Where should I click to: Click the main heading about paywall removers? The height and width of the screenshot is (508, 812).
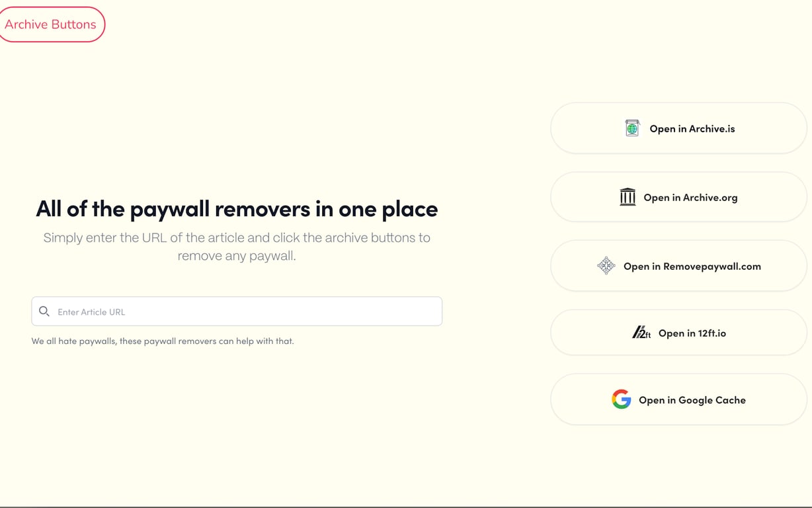click(x=237, y=209)
